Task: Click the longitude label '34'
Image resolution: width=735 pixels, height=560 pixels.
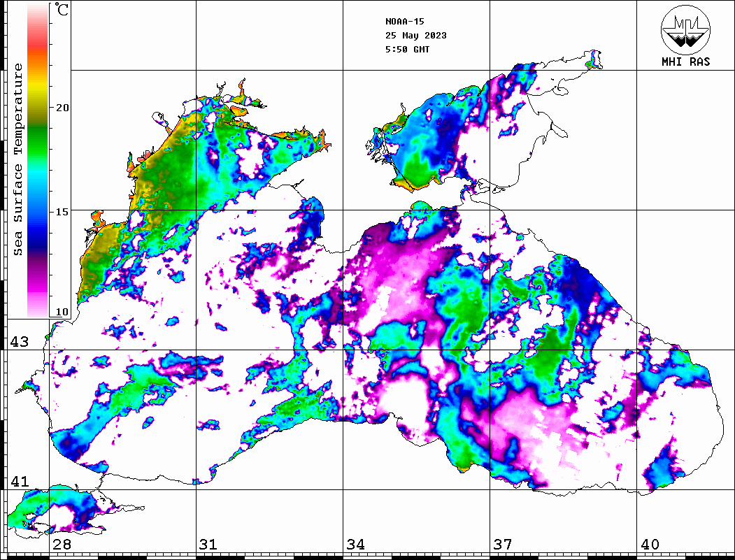Action: (355, 544)
